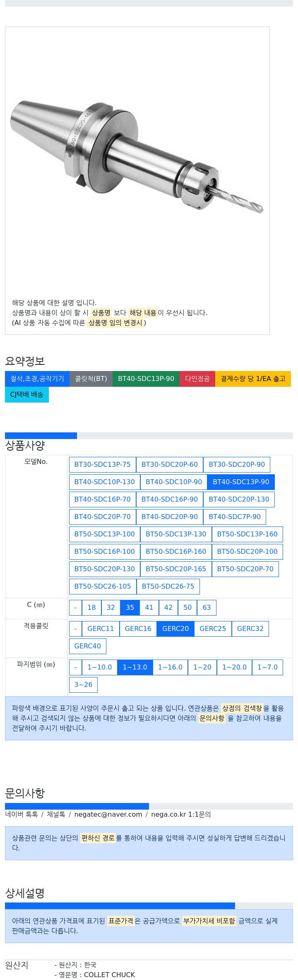Select model BT40-SDC13P-90 option
Image resolution: width=298 pixels, height=980 pixels.
tap(241, 482)
